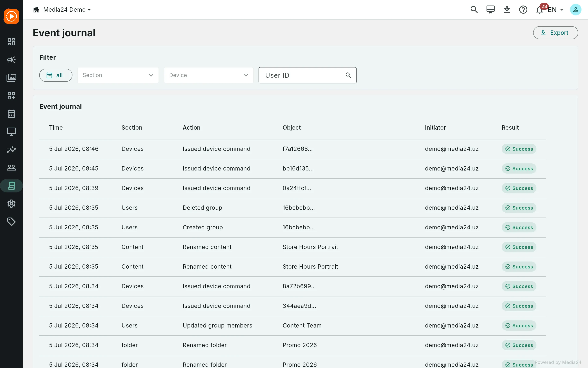The width and height of the screenshot is (588, 368).
Task: Open the Settings gear sidebar icon
Action: [x=11, y=204]
